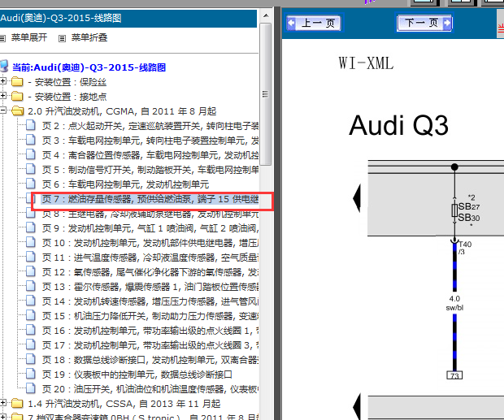
Task: Click 菜单折叠 to collapse the menu
Action: [89, 37]
